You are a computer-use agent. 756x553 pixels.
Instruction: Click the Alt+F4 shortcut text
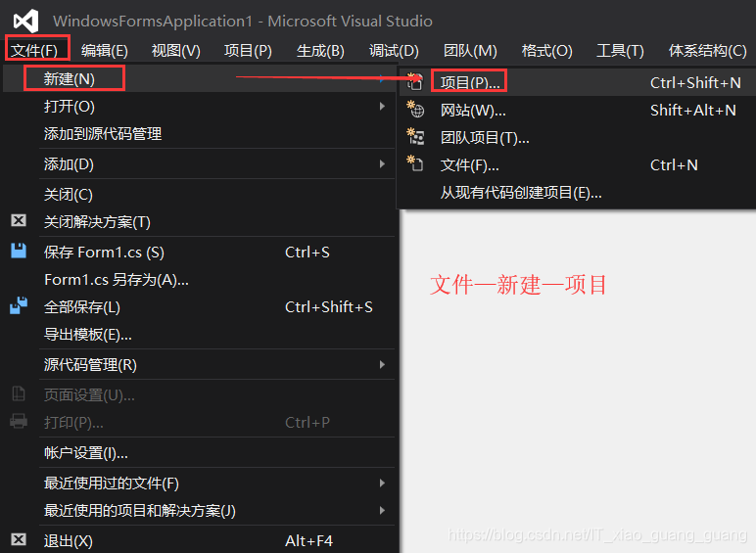309,540
